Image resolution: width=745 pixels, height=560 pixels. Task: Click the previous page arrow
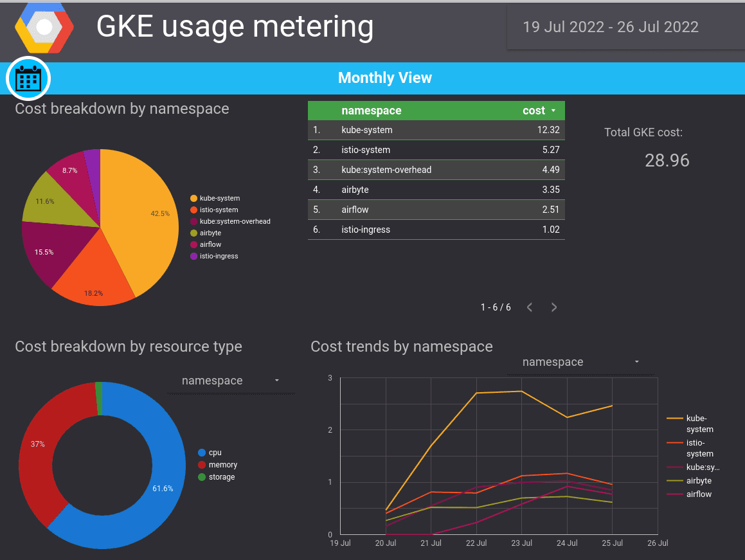[x=529, y=307]
